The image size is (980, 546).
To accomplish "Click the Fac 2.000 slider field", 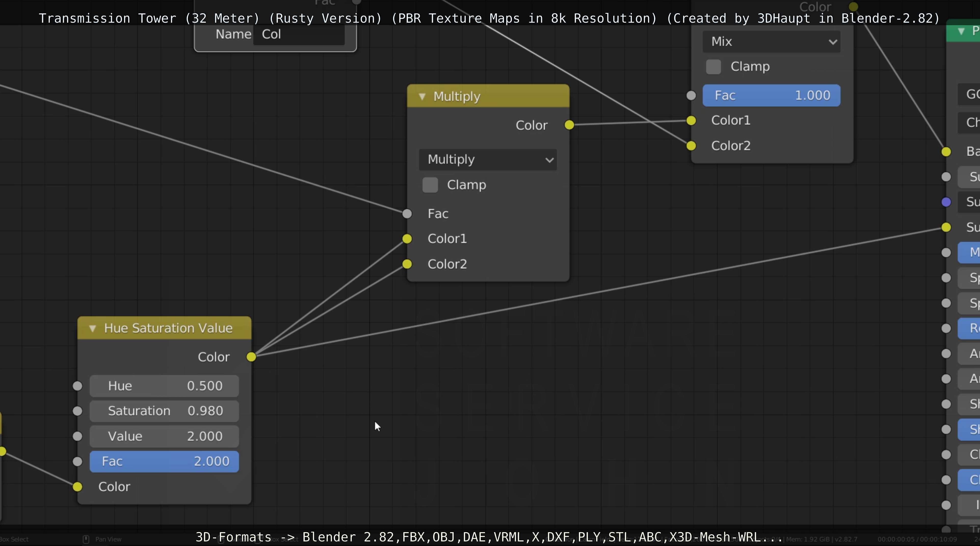I will [164, 462].
